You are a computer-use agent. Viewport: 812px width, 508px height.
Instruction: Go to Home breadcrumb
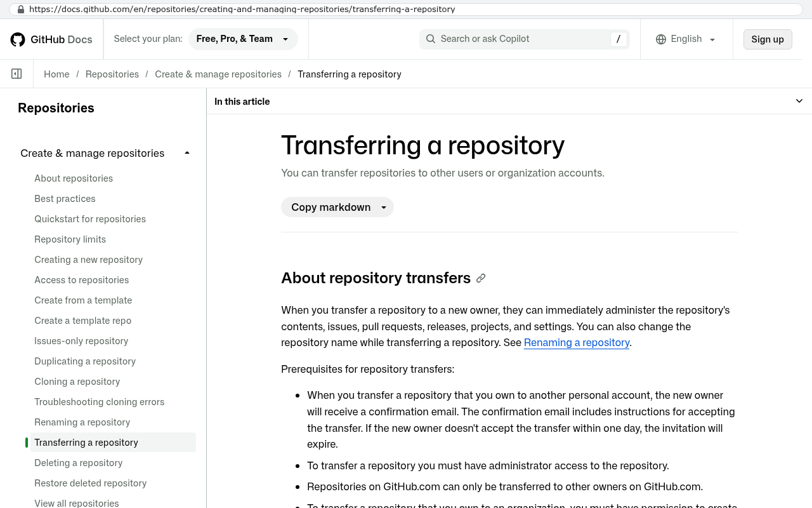pyautogui.click(x=56, y=74)
